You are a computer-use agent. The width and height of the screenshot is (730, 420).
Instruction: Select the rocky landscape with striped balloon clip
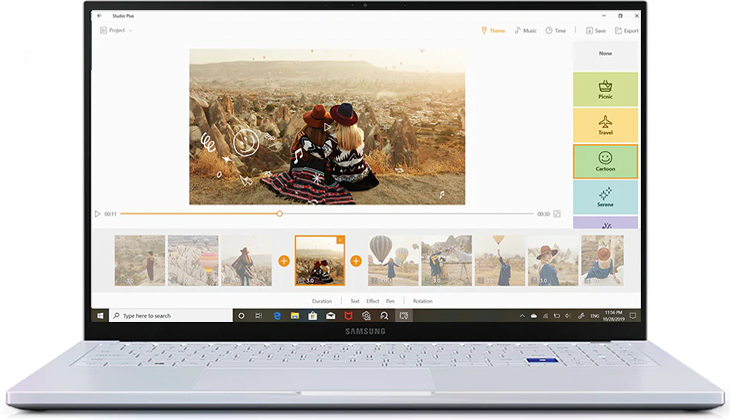coord(193,260)
